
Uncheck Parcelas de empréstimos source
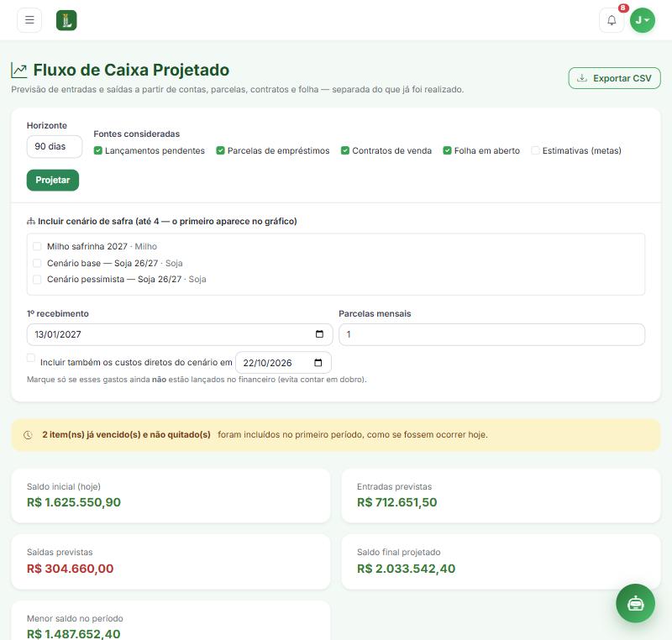220,151
